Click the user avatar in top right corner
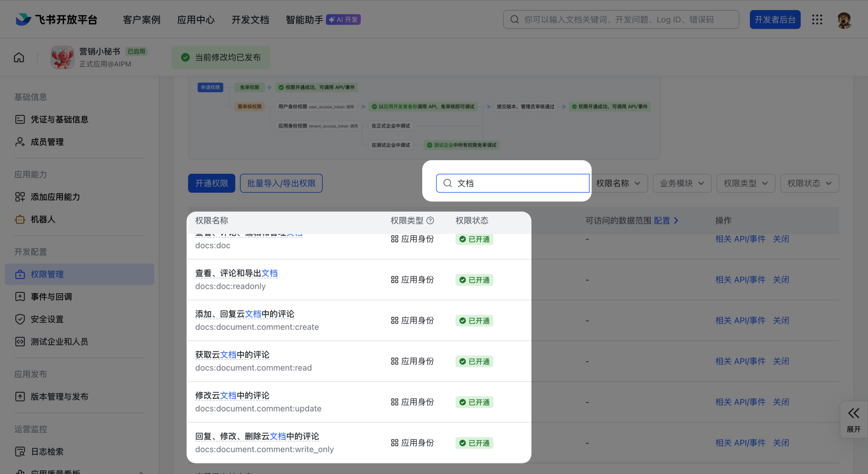The height and width of the screenshot is (474, 868). [845, 19]
